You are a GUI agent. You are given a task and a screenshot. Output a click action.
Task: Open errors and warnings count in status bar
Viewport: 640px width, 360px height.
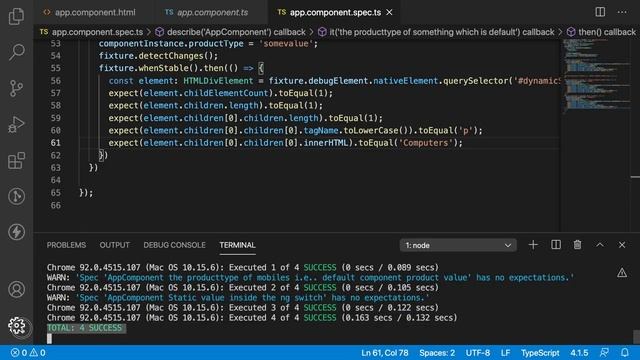tap(28, 353)
